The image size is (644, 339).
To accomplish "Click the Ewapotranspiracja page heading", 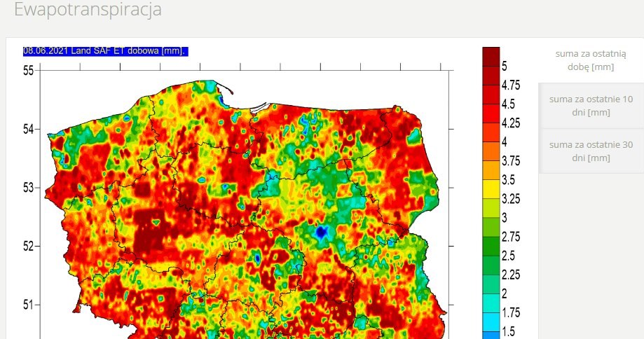I will point(88,10).
